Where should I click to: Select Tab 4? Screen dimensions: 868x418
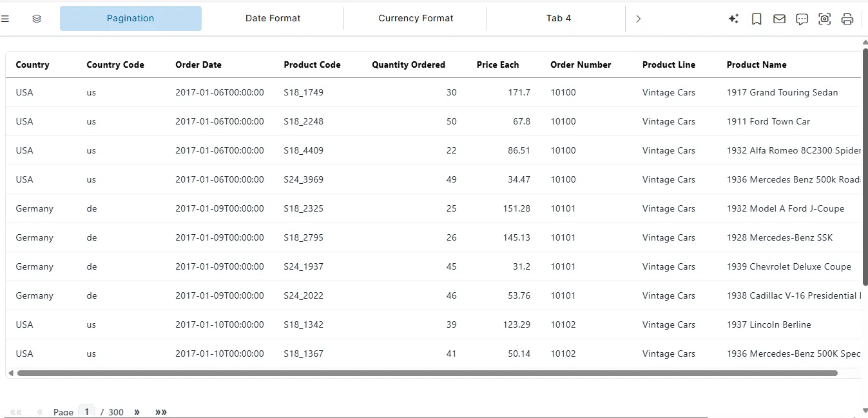[x=558, y=18]
